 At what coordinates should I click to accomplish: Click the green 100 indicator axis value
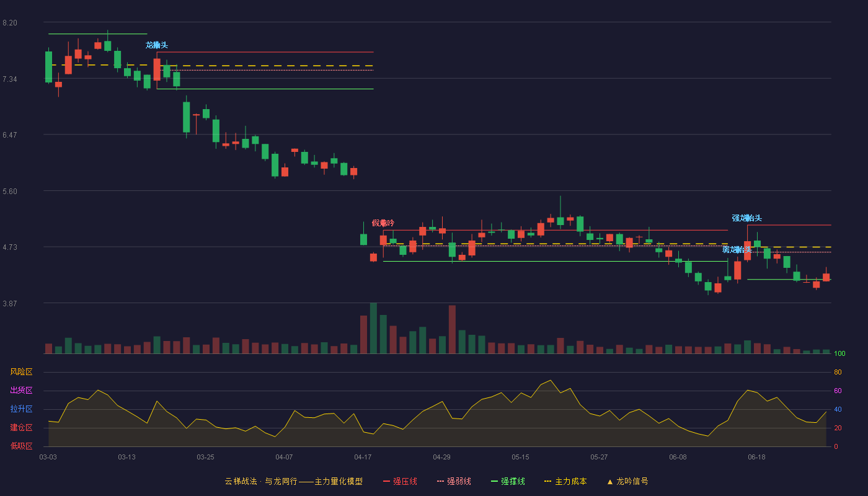tap(839, 354)
